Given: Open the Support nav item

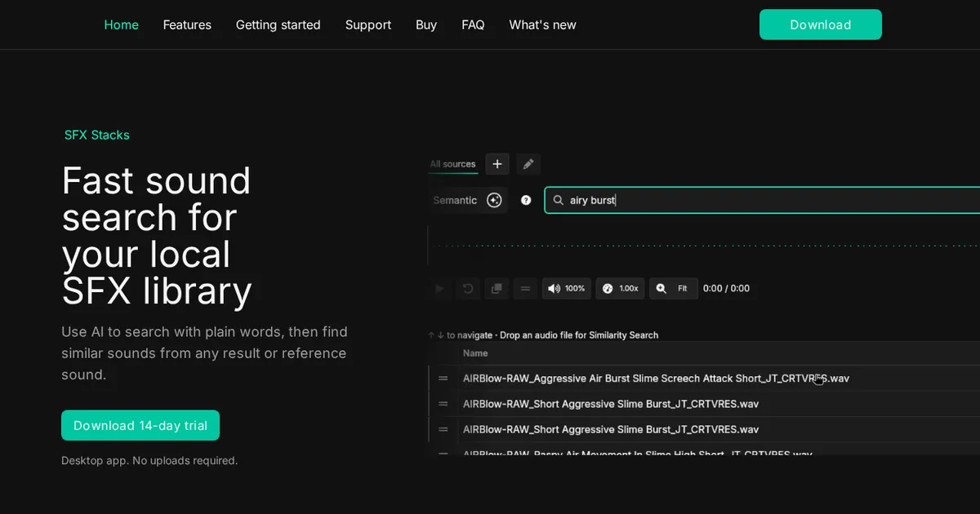Looking at the screenshot, I should pos(368,24).
